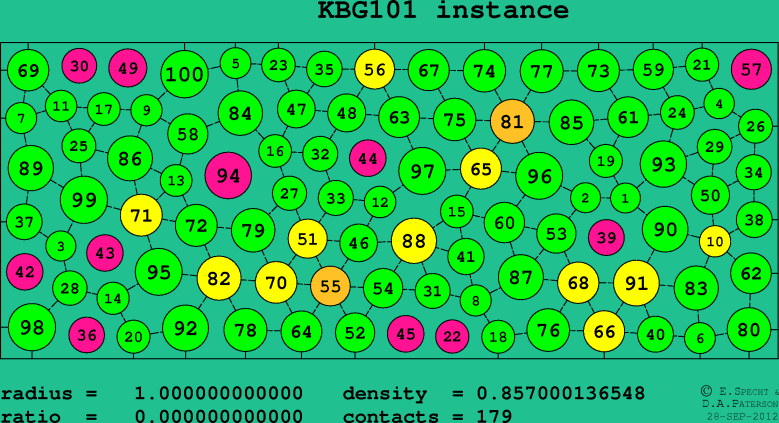
Task: Click the green circle numbered 62
Action: pyautogui.click(x=751, y=273)
